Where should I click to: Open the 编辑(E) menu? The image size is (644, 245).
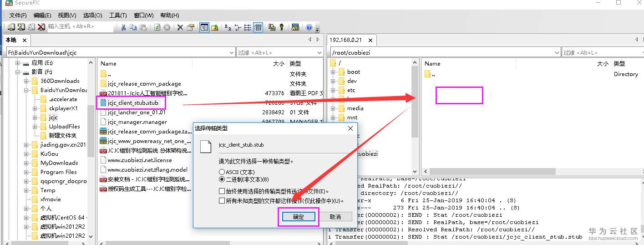tap(42, 15)
